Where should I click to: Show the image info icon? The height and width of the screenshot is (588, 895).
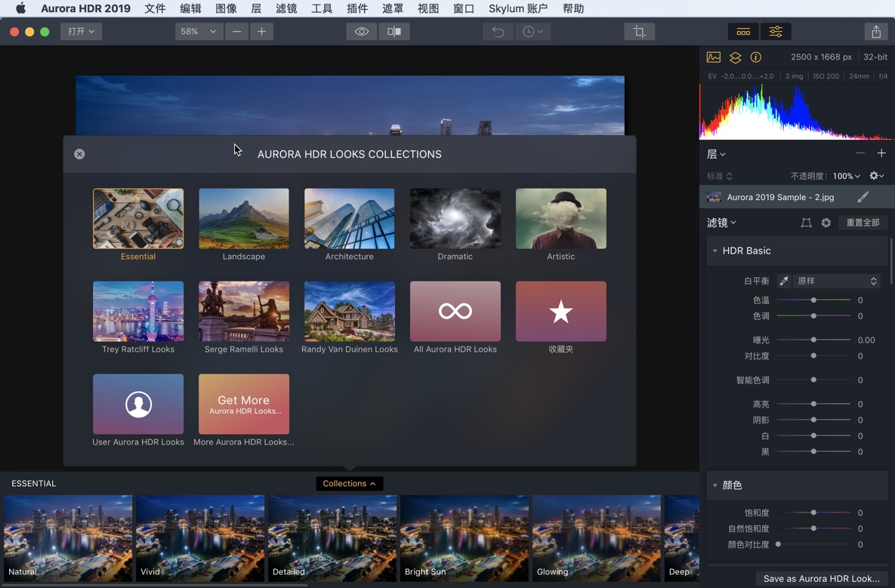coord(756,57)
